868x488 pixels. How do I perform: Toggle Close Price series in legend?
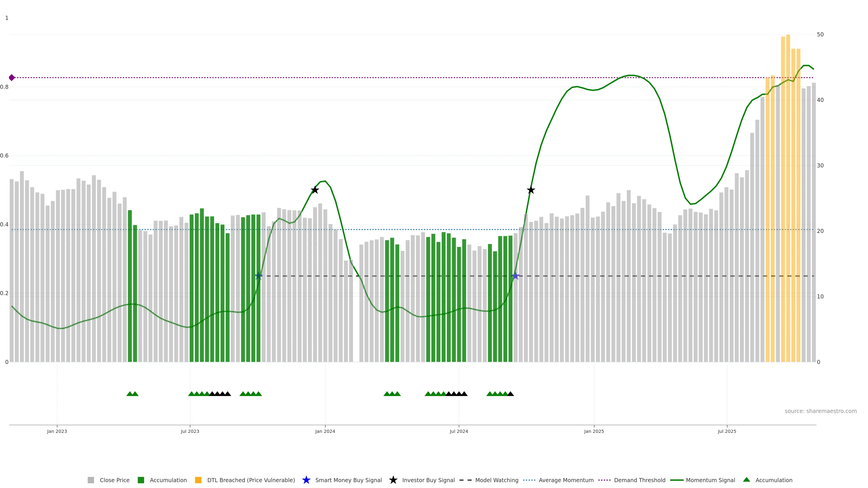coord(114,480)
